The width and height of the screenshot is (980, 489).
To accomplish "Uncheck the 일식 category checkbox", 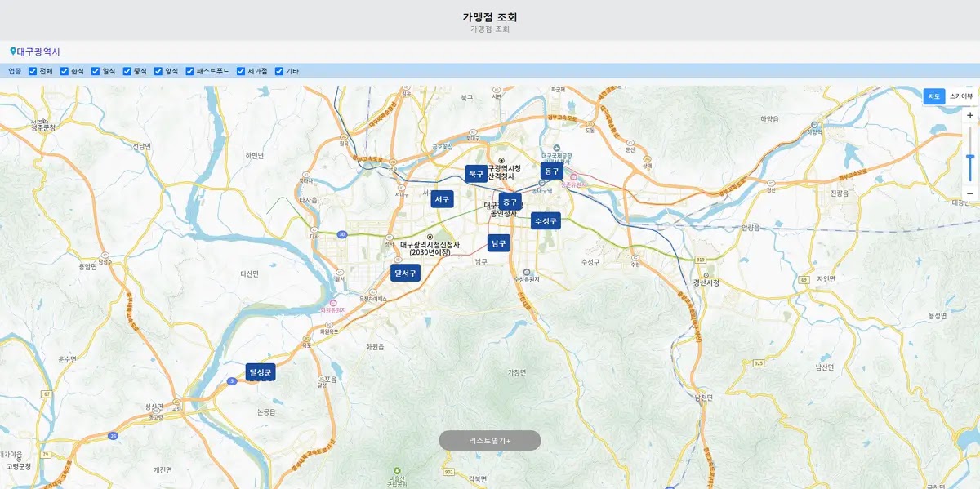I will pyautogui.click(x=96, y=71).
